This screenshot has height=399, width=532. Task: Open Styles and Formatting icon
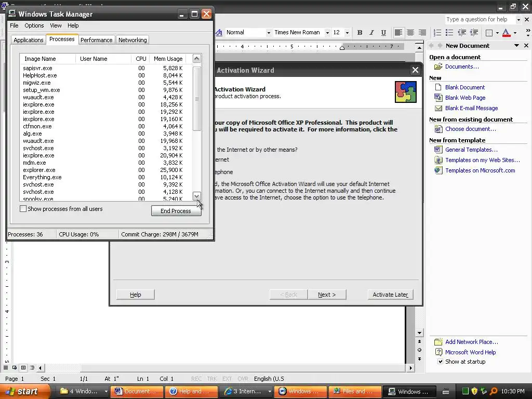pos(219,33)
